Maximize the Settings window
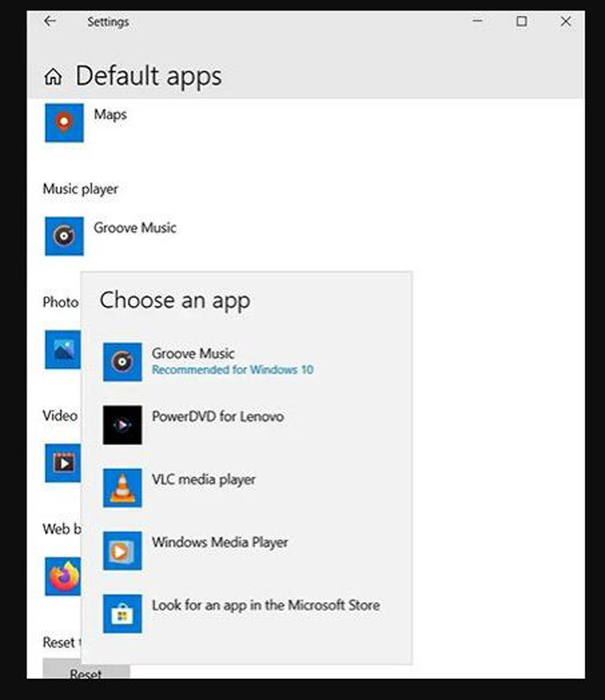Screen dimensions: 605x700 click(x=521, y=21)
